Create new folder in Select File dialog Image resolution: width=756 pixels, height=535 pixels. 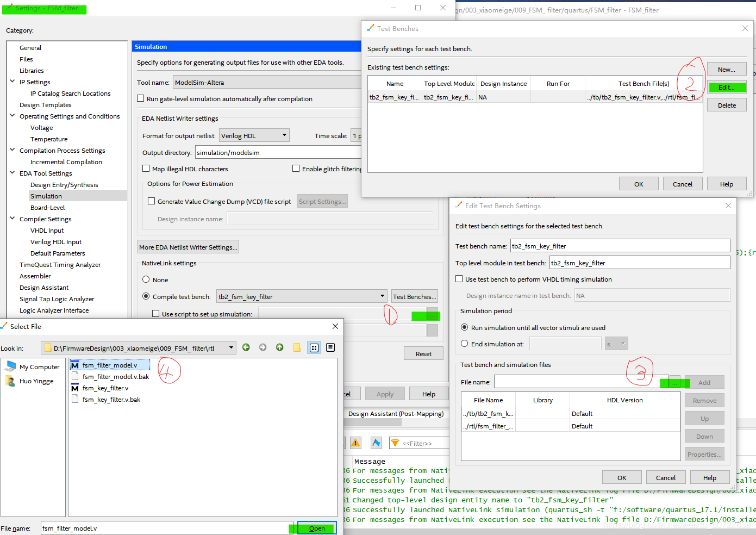pos(297,347)
